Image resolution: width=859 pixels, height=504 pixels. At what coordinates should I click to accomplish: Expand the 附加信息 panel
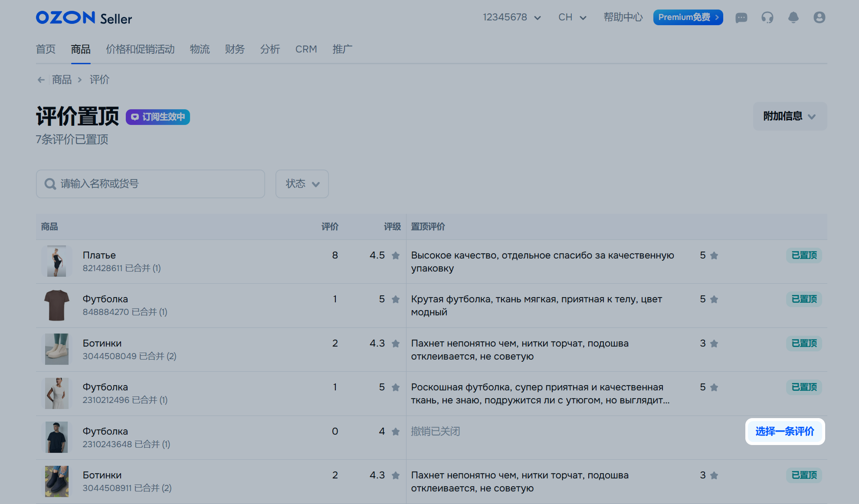point(790,116)
